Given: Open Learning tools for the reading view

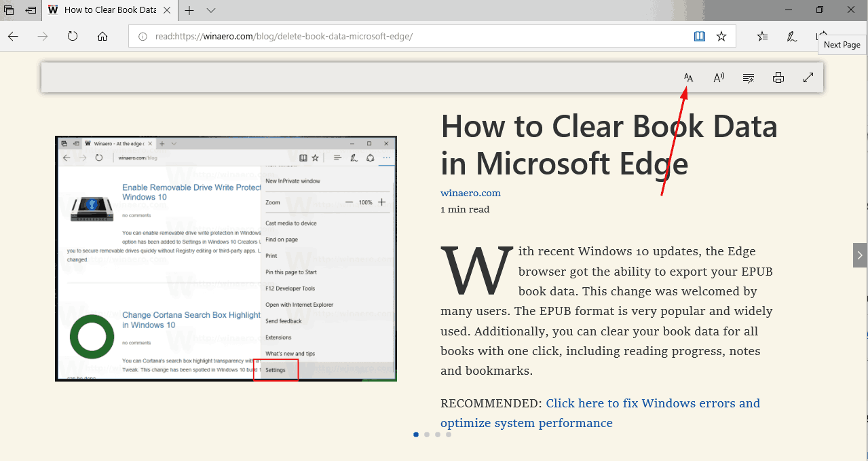Looking at the screenshot, I should pos(748,77).
